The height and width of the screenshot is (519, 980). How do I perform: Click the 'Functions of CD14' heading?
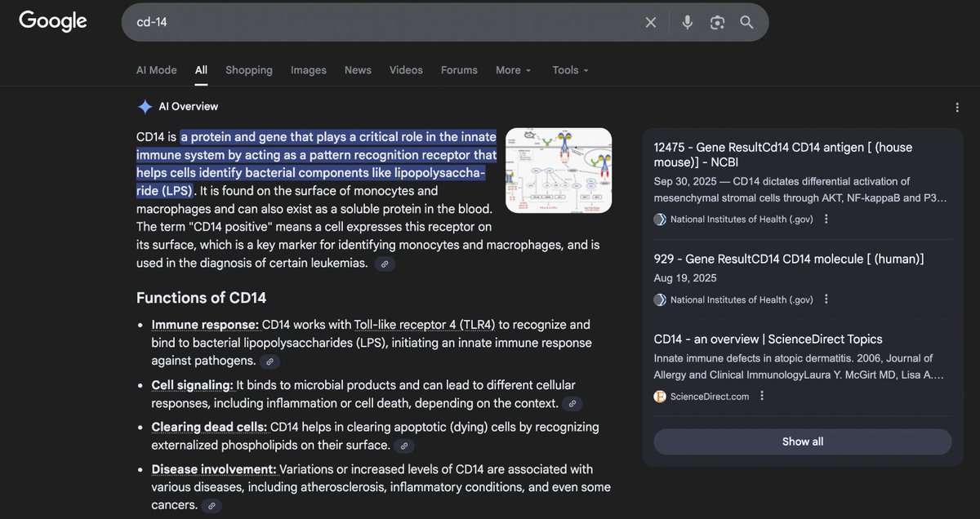(x=201, y=298)
